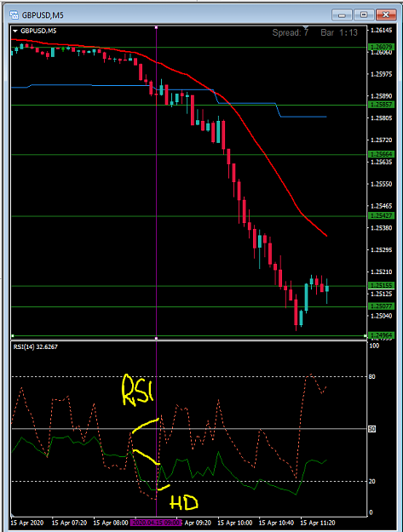
Task: Click the 1.25975 price axis value
Action: point(381,74)
